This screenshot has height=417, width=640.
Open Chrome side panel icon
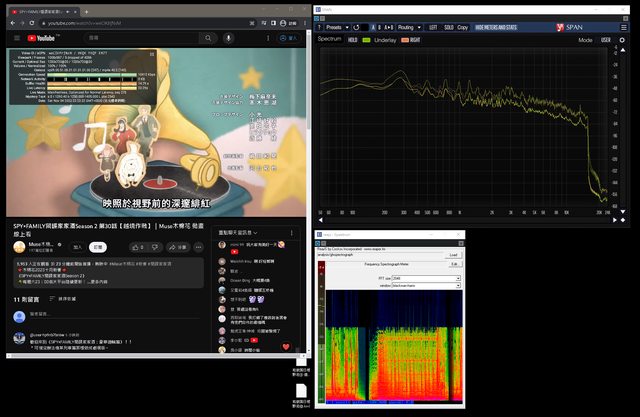point(273,23)
